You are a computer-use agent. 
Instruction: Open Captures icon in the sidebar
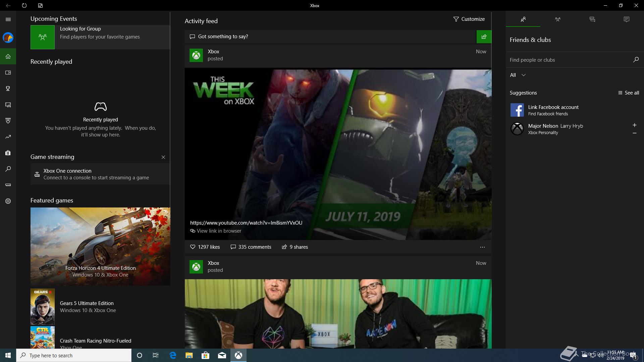[8, 105]
